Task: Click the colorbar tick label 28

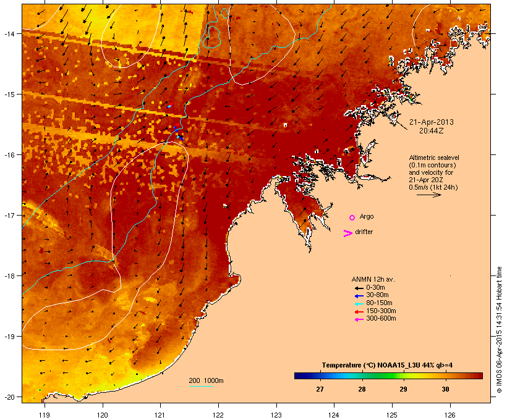Action: click(x=362, y=389)
